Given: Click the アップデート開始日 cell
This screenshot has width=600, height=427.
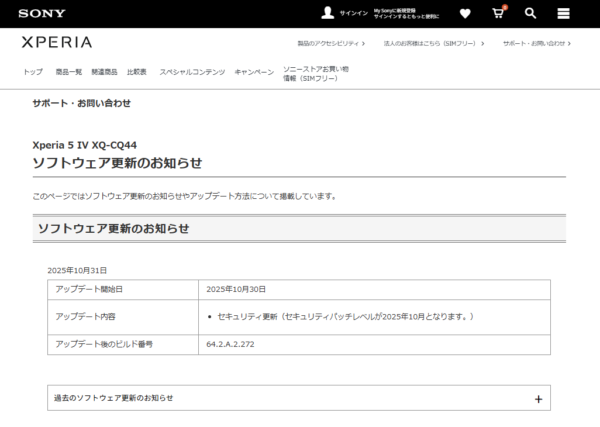Looking at the screenshot, I should coord(123,289).
